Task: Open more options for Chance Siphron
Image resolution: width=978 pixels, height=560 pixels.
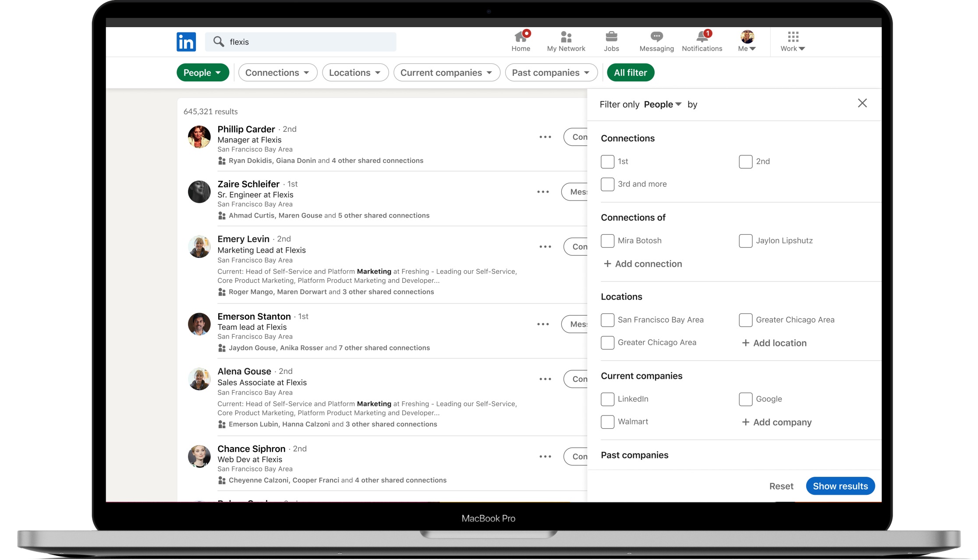Action: pyautogui.click(x=545, y=457)
